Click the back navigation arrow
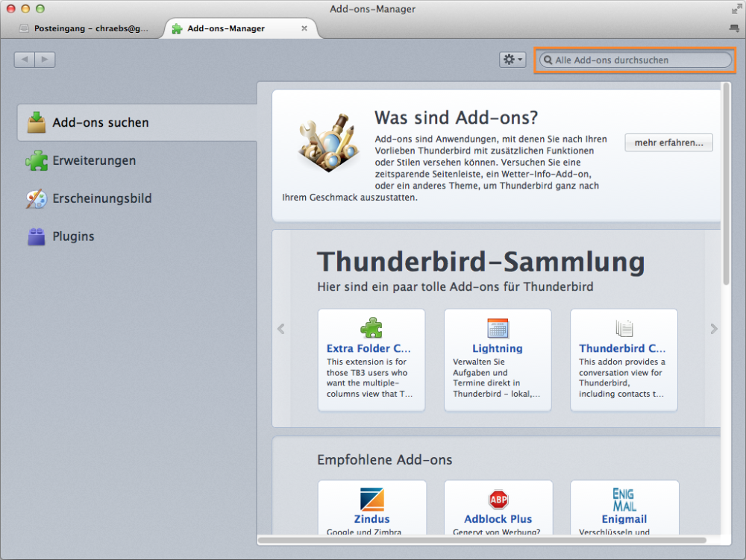 25,60
